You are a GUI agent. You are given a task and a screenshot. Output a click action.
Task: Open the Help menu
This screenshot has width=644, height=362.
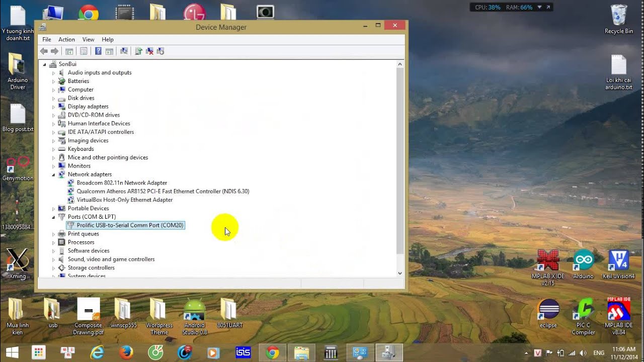108,39
